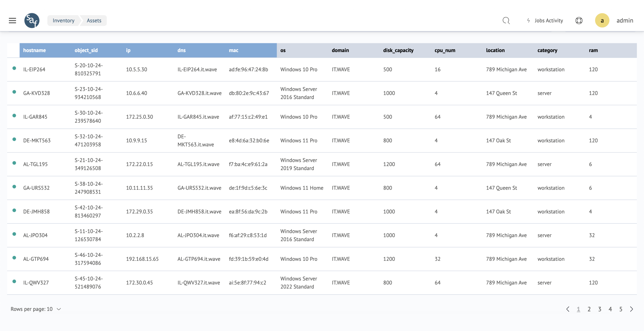Image resolution: width=644 pixels, height=331 pixels.
Task: Click green status dot for IL-EIP264
Action: click(x=14, y=68)
